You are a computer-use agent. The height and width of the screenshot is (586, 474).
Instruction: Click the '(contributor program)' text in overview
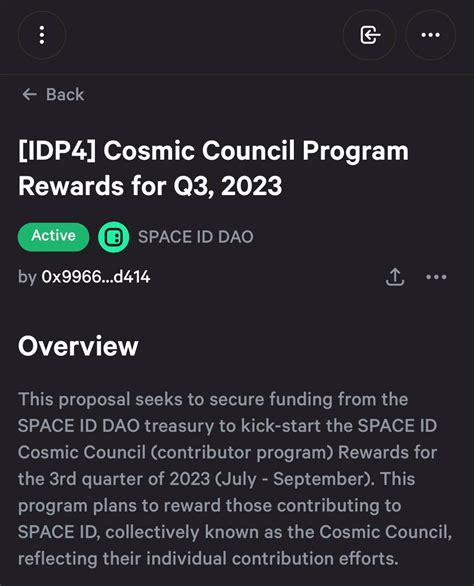242,452
